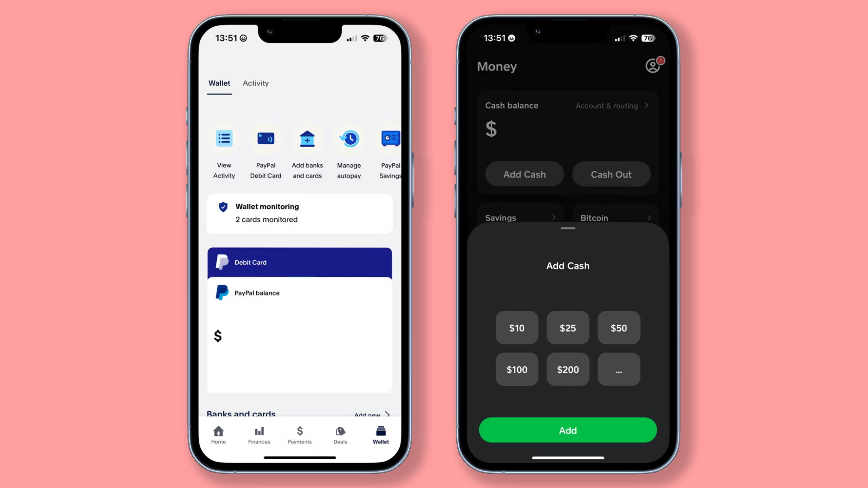This screenshot has width=868, height=488.
Task: Tap the green Add button
Action: tap(568, 430)
